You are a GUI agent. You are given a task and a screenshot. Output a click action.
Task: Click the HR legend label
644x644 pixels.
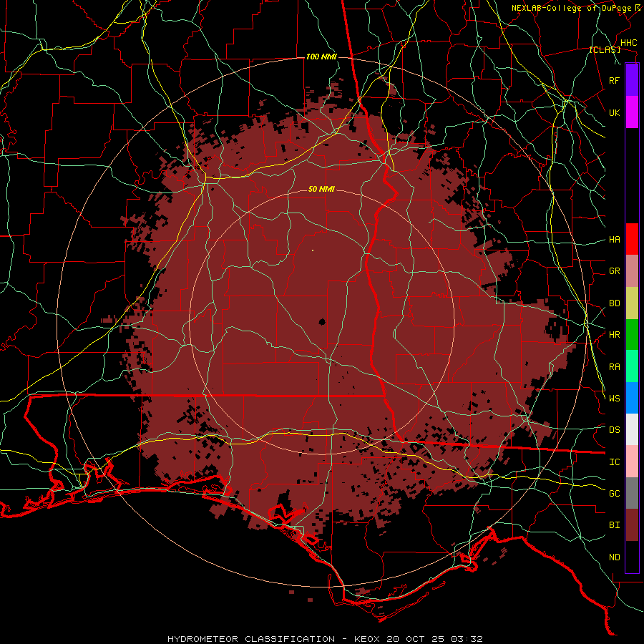click(614, 335)
